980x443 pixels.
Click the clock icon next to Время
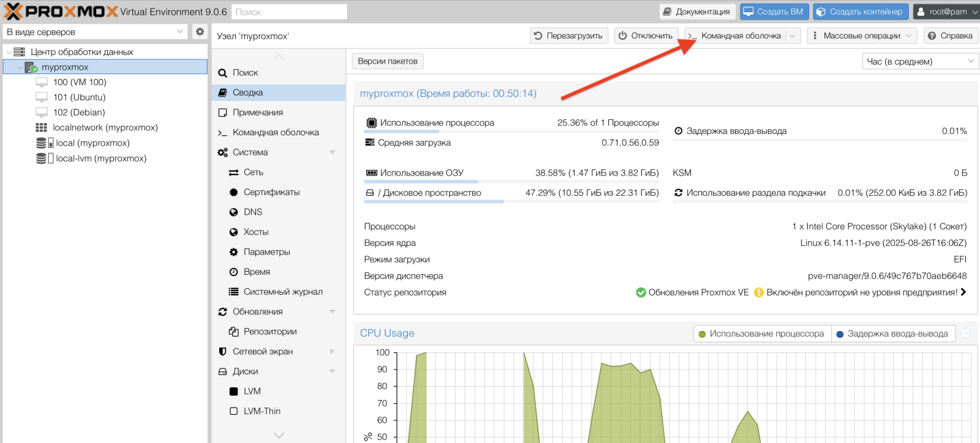coord(233,272)
